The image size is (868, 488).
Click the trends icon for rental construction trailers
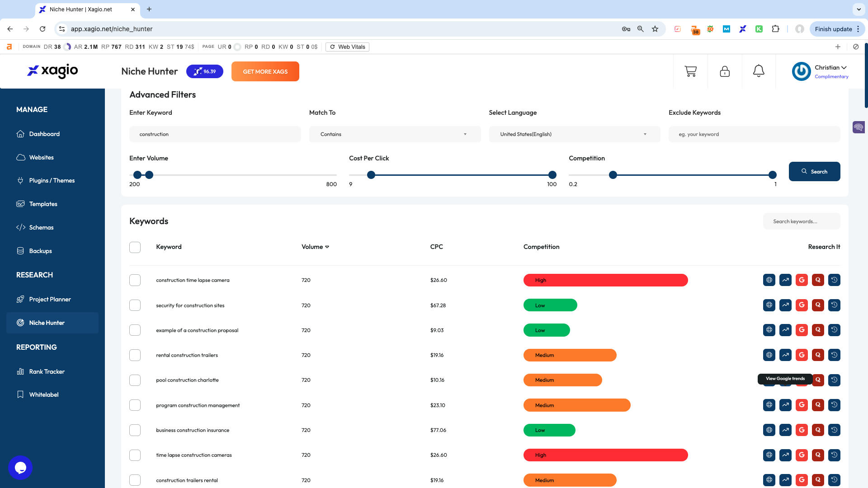coord(785,355)
